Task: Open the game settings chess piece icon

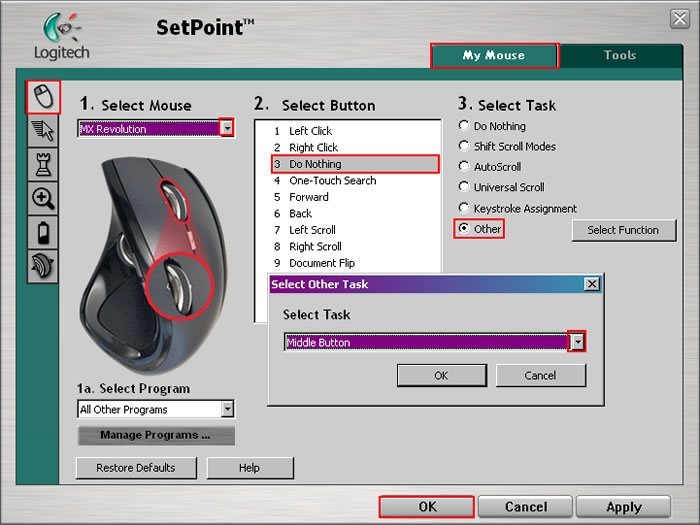Action: 43,165
